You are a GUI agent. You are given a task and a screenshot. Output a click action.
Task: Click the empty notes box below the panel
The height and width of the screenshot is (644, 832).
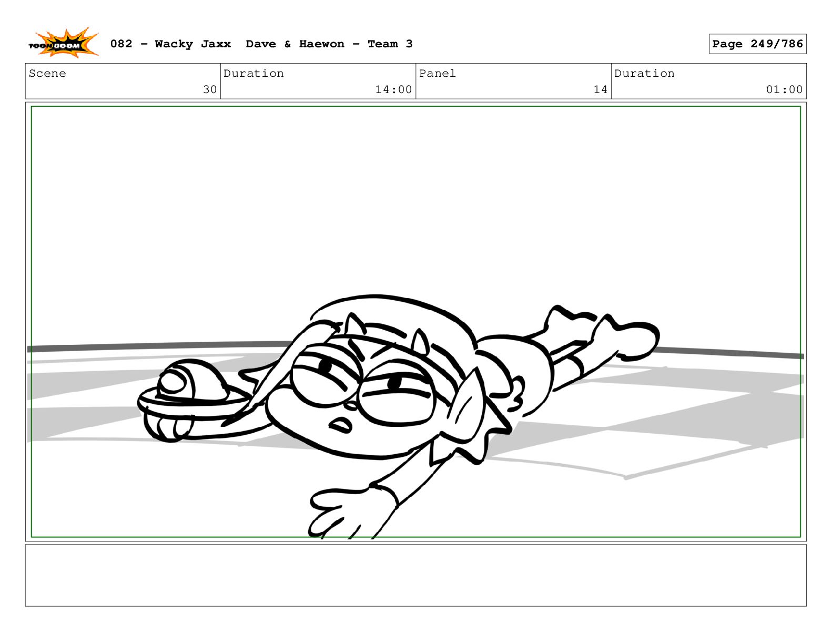(x=415, y=575)
